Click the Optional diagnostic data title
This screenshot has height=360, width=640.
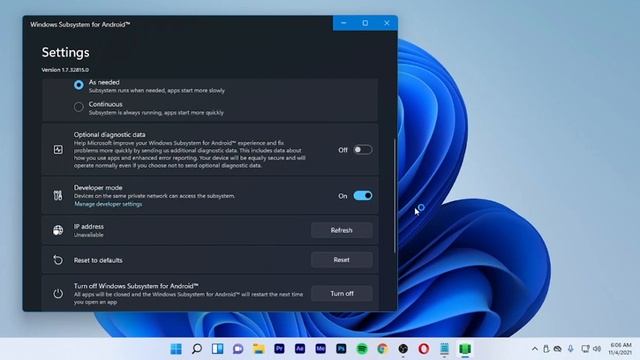109,135
